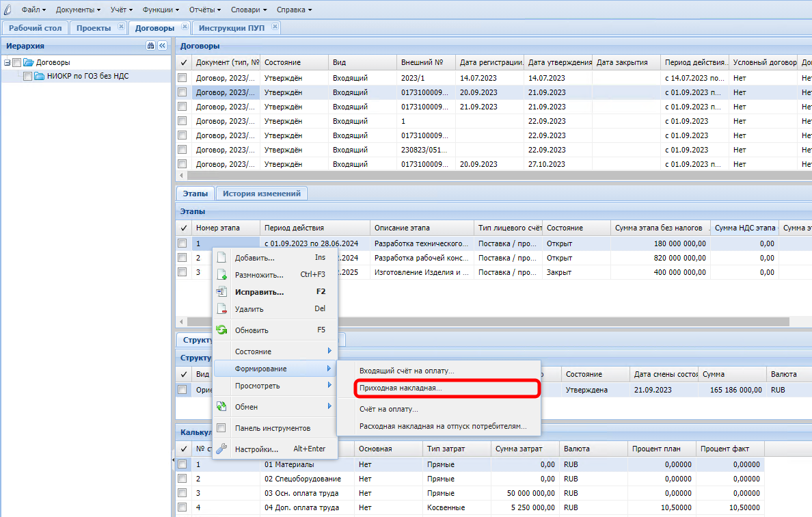Click the Размножить duplicate icon in context menu
Image resolution: width=812 pixels, height=517 pixels.
point(221,275)
